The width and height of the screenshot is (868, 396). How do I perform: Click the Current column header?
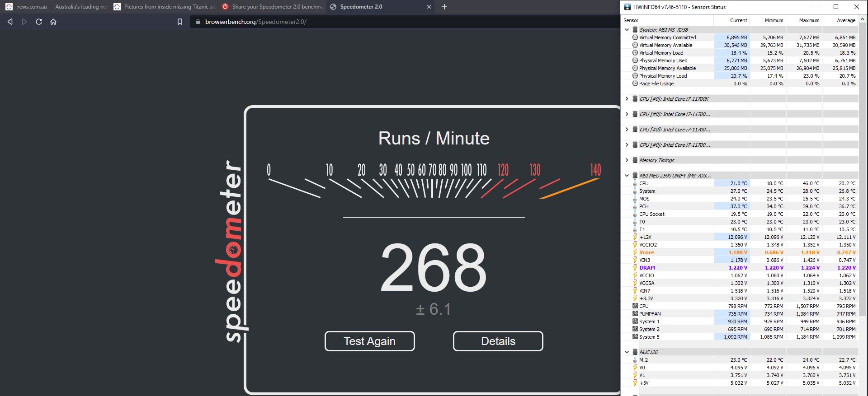pos(731,20)
